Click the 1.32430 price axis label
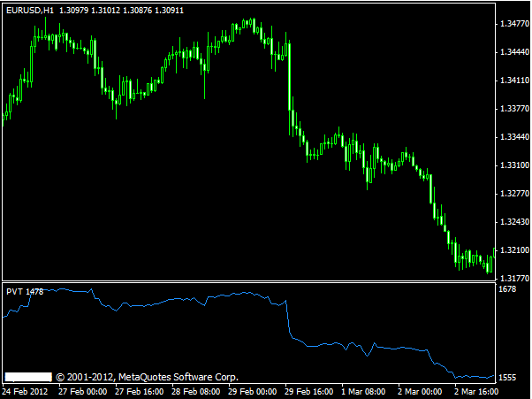Image resolution: width=532 pixels, height=399 pixels. pyautogui.click(x=514, y=222)
